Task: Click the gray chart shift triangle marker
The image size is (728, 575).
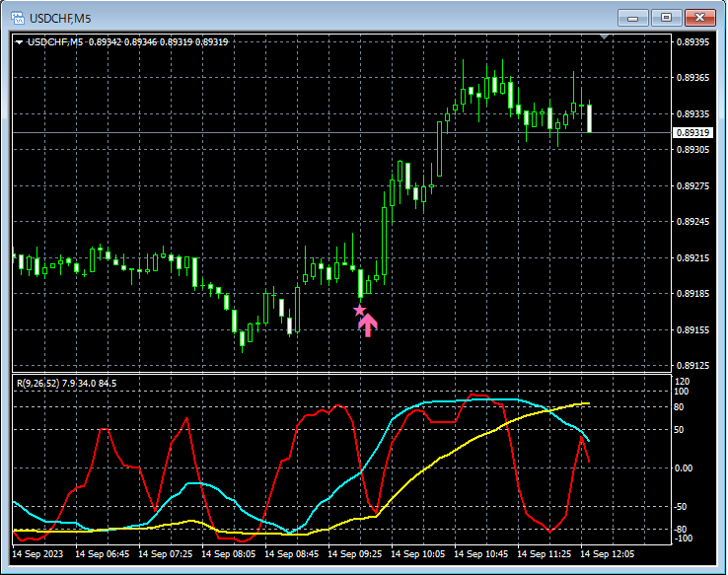Action: click(x=604, y=36)
